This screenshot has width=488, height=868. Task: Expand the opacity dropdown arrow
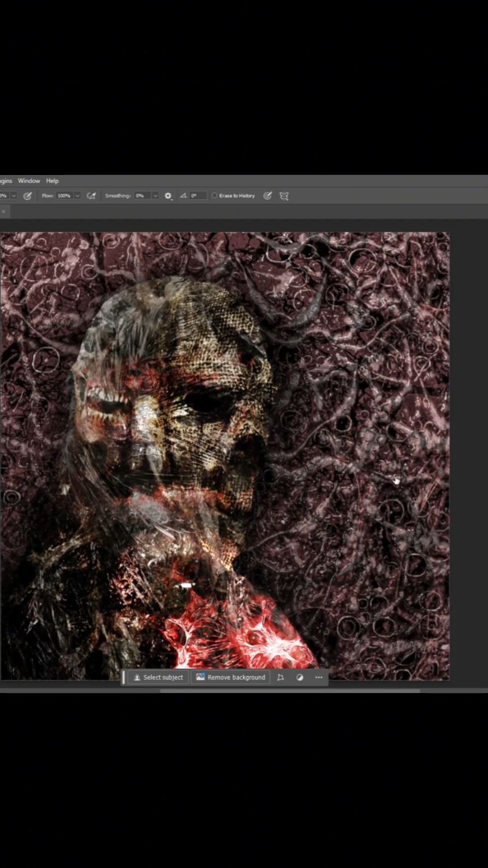(13, 196)
